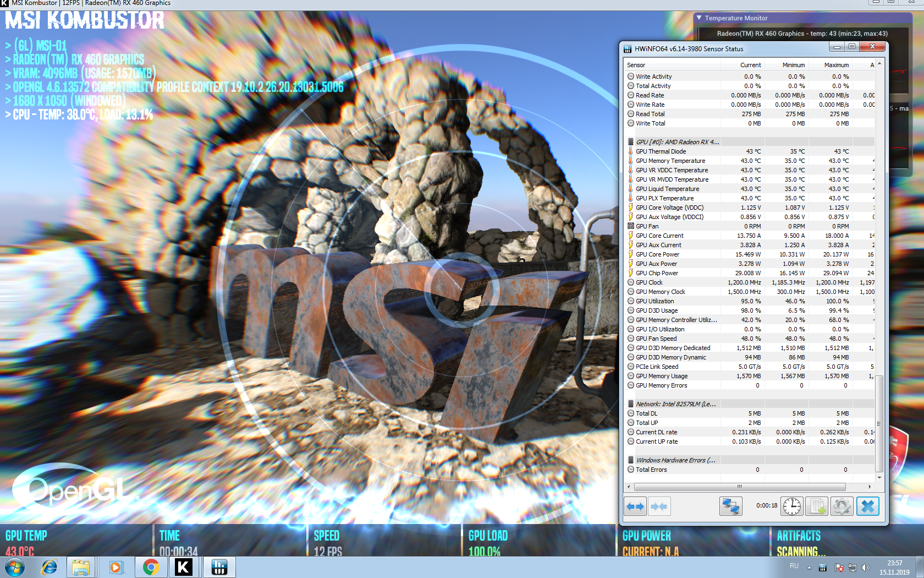Screen dimensions: 924x578
Task: Open the volume speaker tray icon
Action: (x=866, y=568)
